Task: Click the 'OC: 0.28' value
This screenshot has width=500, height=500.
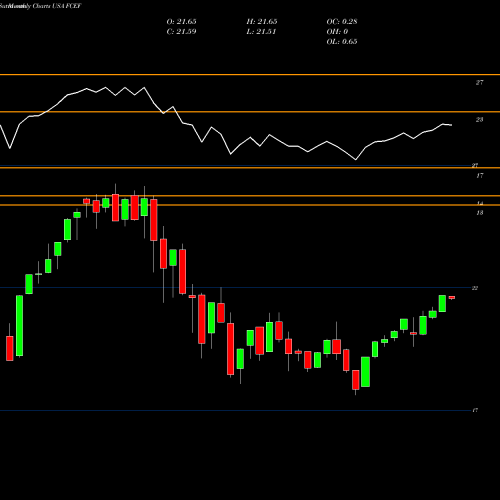Action: pyautogui.click(x=342, y=22)
